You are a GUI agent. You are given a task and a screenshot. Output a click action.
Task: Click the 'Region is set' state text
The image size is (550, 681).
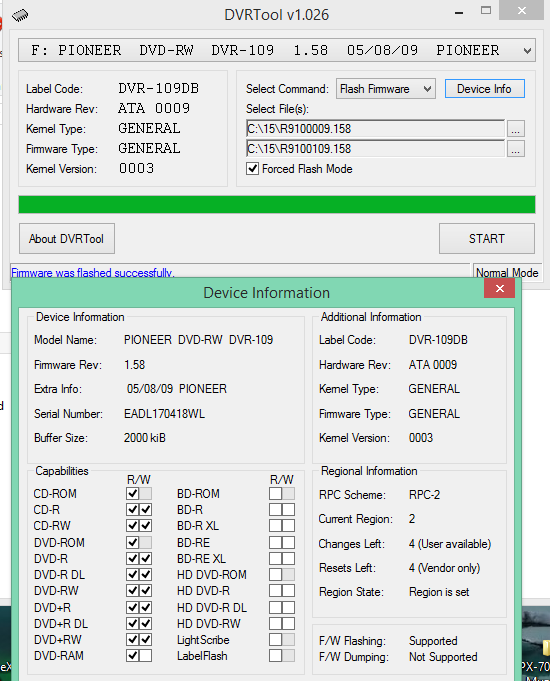[439, 592]
